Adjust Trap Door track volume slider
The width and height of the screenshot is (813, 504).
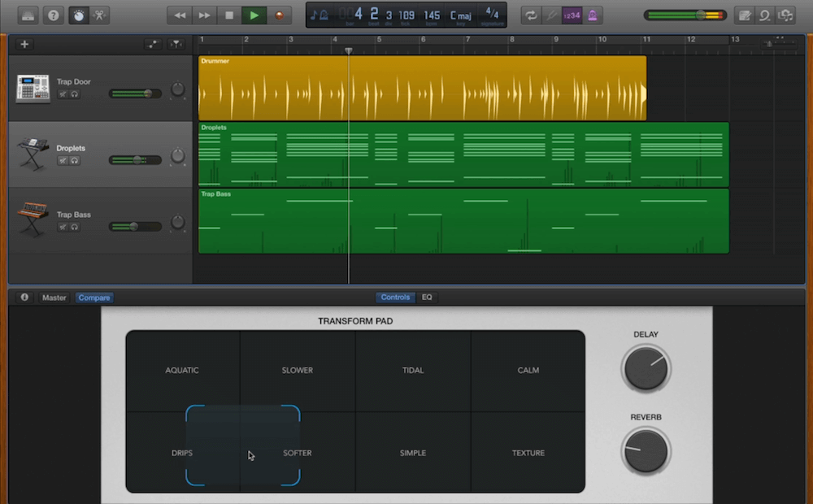pos(135,93)
